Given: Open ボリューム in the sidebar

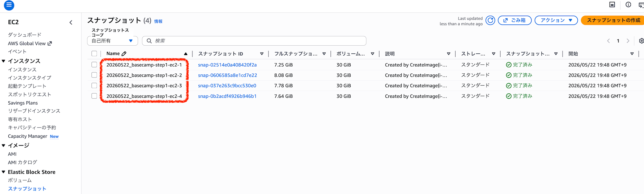Looking at the screenshot, I should pos(20,180).
